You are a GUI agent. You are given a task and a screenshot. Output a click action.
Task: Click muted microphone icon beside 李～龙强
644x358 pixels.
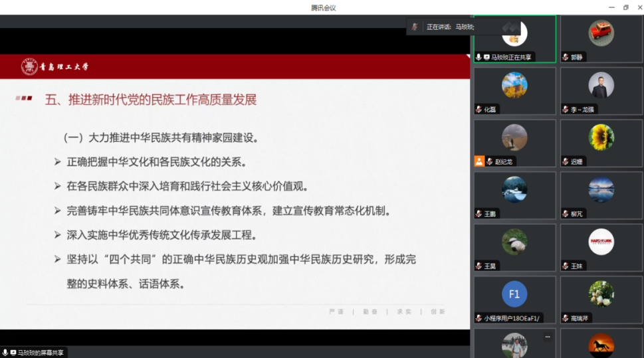(565, 110)
